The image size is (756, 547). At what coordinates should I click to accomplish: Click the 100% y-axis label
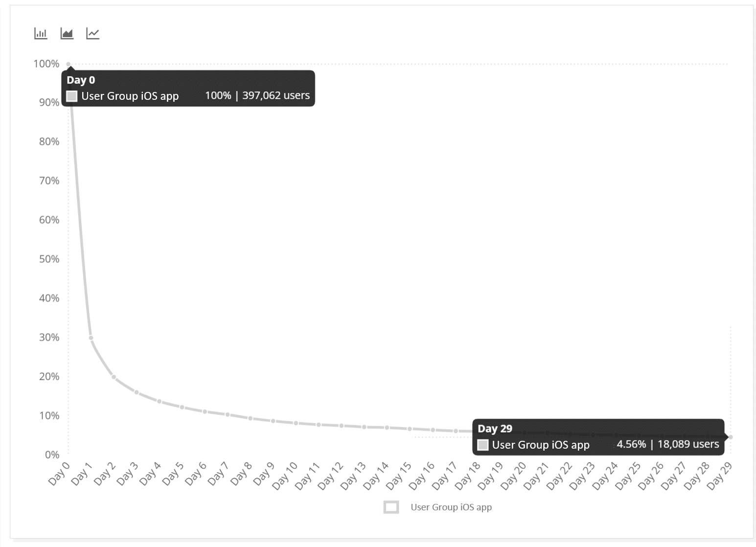tap(46, 64)
